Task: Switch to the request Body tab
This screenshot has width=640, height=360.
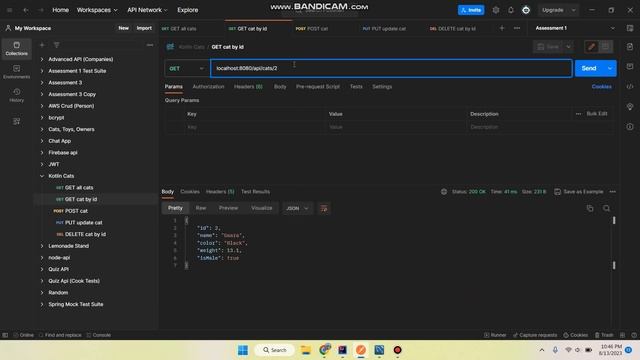Action: click(x=280, y=87)
